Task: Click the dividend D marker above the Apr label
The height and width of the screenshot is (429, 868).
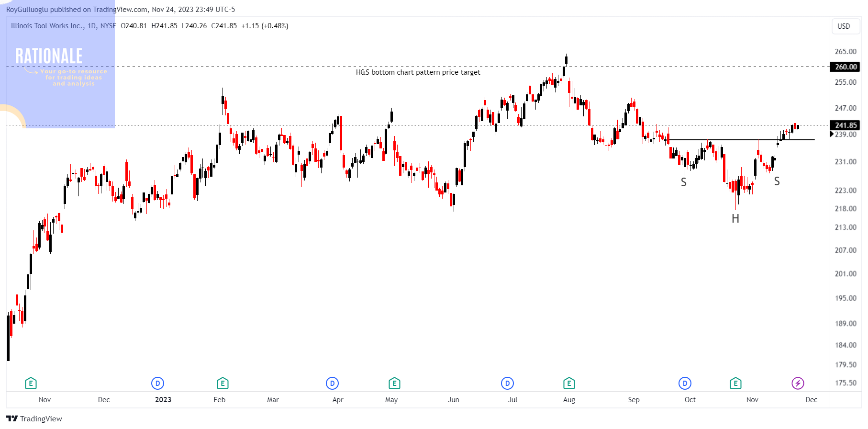Action: [x=332, y=384]
